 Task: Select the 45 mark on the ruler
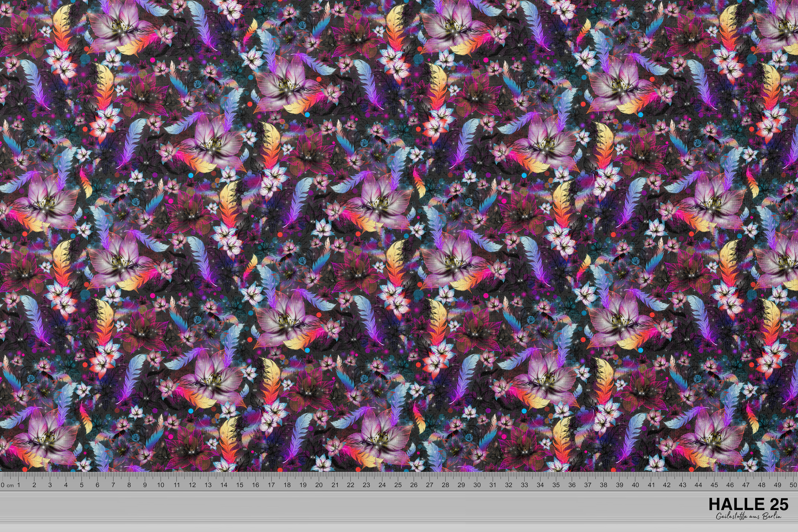pos(714,485)
